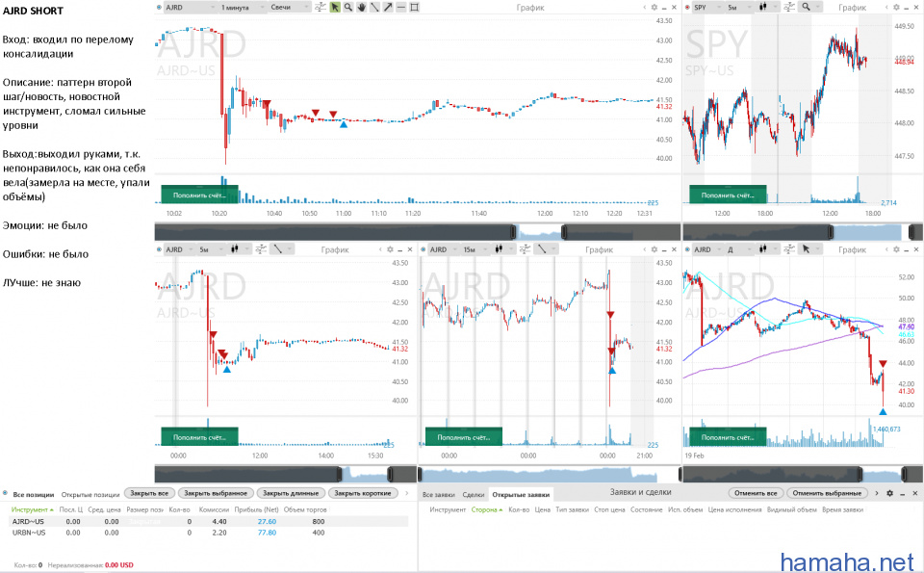Open indicators on the SPY chart
This screenshot has width=924, height=573.
tap(789, 7)
